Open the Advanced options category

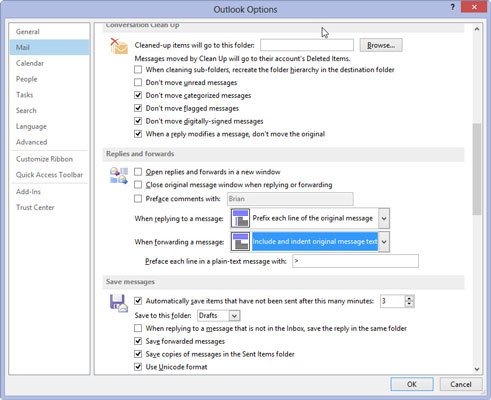click(49, 142)
